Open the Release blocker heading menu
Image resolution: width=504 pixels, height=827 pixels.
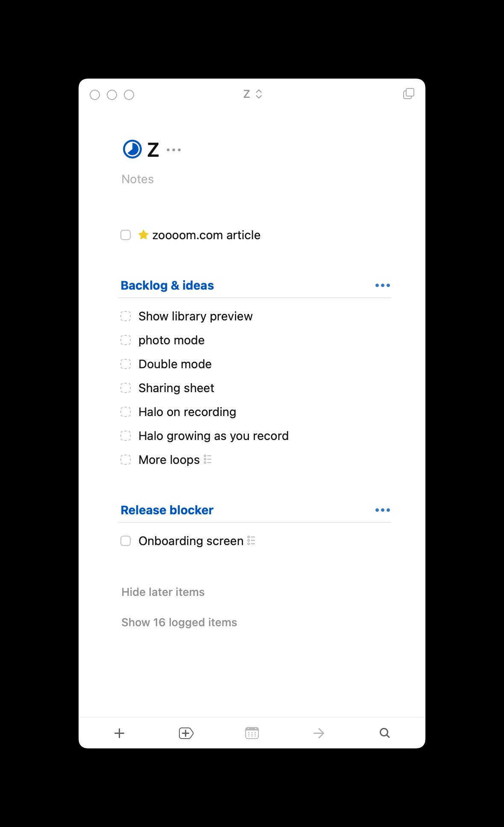[x=383, y=510]
